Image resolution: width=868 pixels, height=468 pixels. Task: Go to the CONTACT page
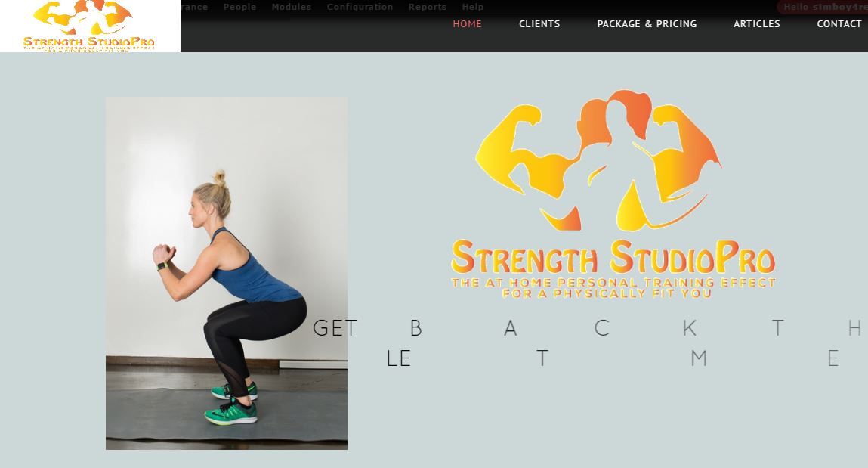pos(839,23)
